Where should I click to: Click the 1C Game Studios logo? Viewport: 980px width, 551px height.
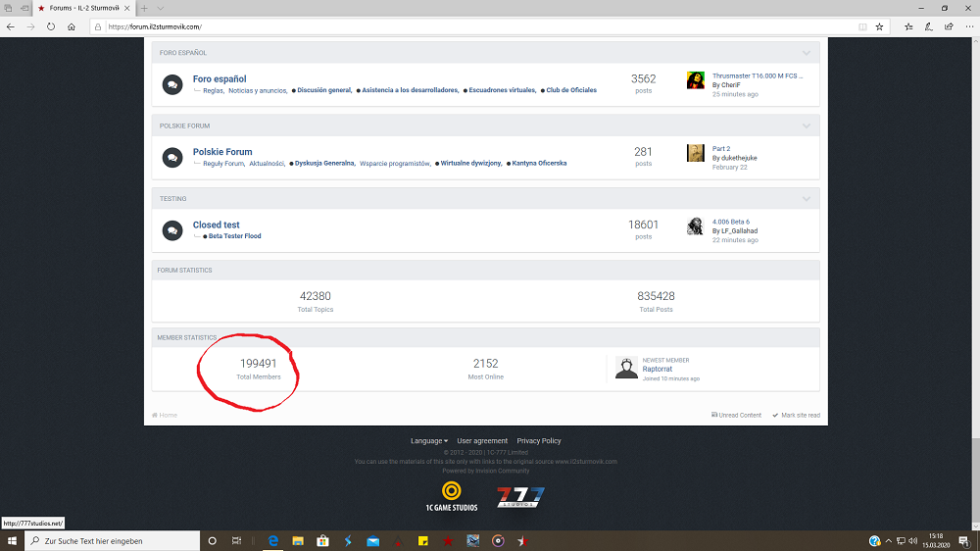[451, 497]
